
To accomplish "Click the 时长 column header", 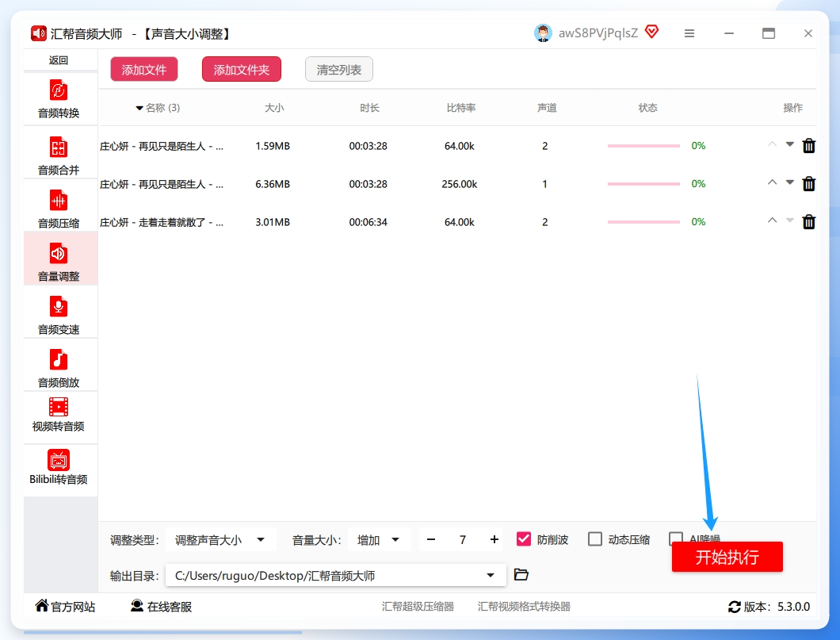I will [x=369, y=108].
